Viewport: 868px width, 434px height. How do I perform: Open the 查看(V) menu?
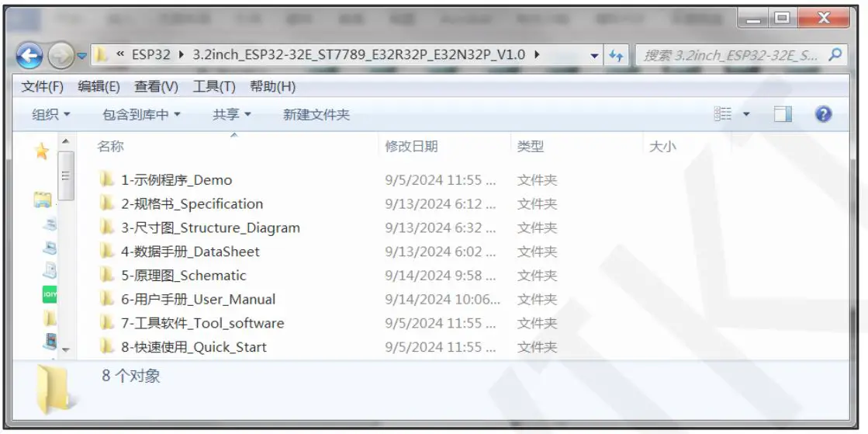tap(156, 86)
